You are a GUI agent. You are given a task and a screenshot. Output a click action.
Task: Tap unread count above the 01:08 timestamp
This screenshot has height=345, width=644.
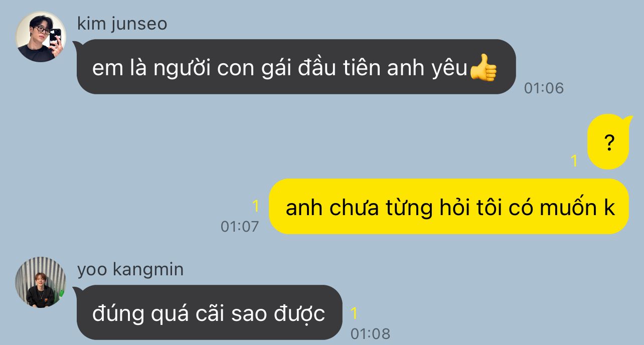(x=354, y=313)
